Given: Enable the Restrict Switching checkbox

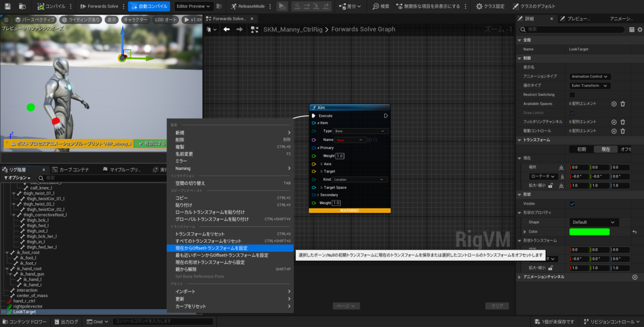Looking at the screenshot, I should [x=572, y=94].
